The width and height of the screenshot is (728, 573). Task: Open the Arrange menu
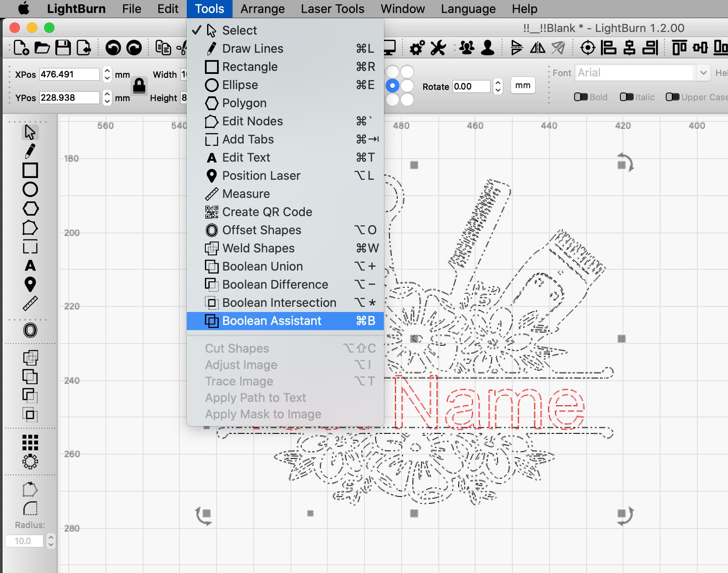(x=262, y=9)
